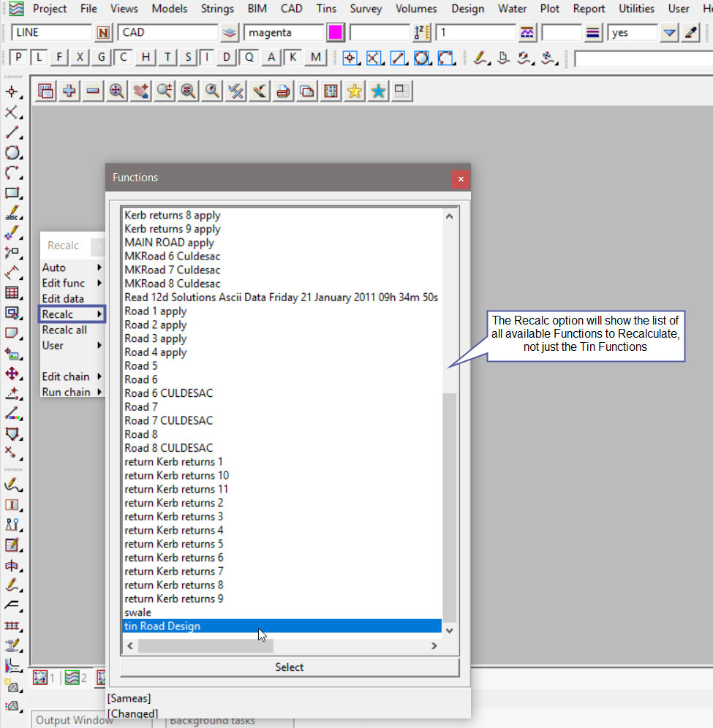Image resolution: width=713 pixels, height=728 pixels.
Task: Open the Design menu
Action: tap(467, 9)
